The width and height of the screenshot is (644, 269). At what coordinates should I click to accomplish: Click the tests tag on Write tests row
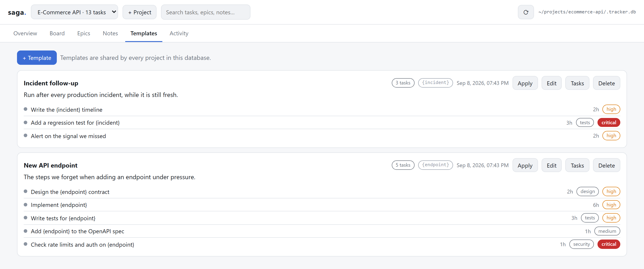click(589, 218)
